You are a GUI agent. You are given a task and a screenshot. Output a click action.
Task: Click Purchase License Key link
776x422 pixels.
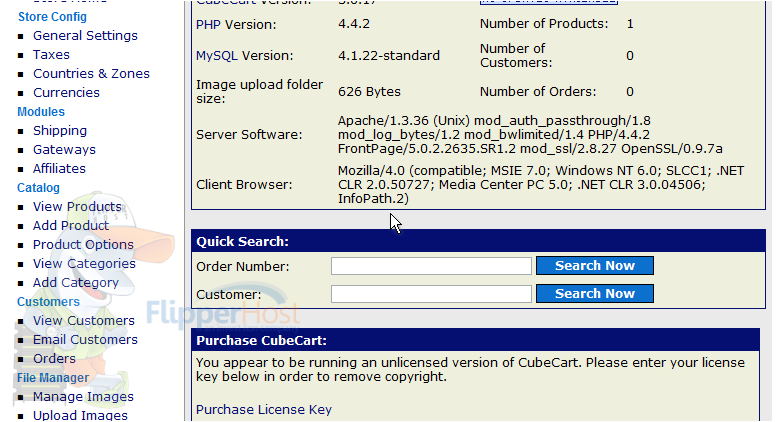(x=264, y=410)
